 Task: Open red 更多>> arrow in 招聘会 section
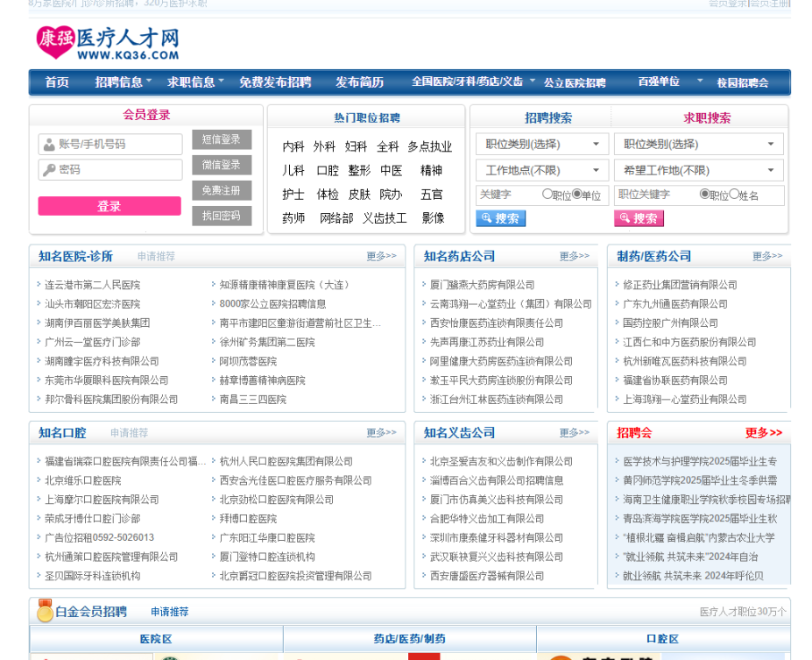[763, 433]
